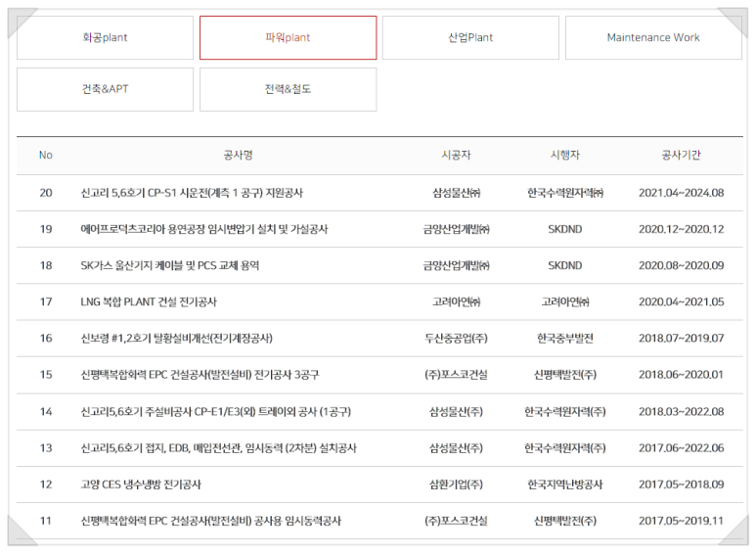
Task: Click row number 13
Action: point(46,448)
